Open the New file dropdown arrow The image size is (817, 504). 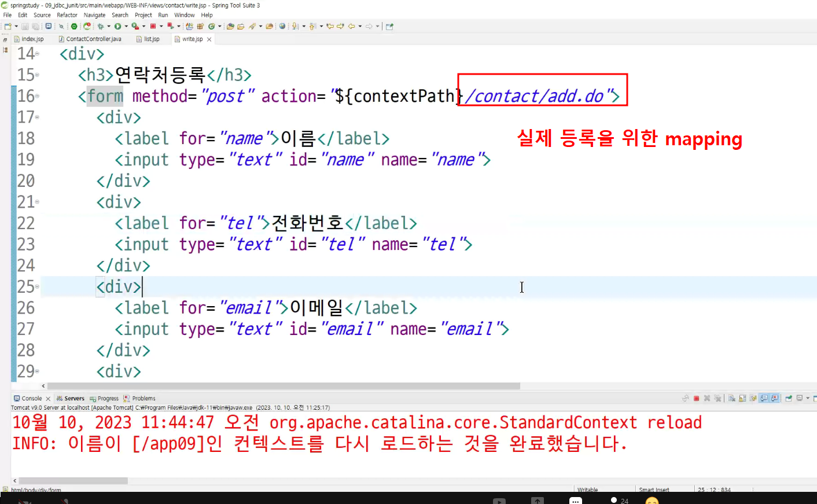click(16, 26)
